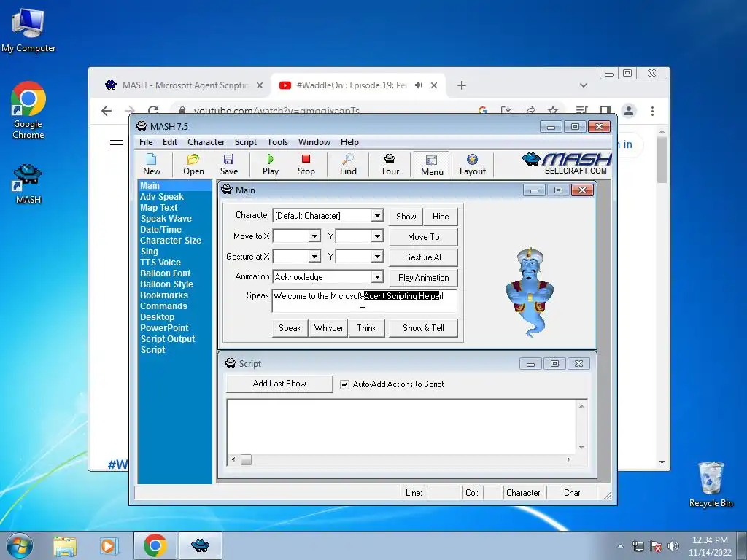Click the Think button

pos(367,328)
